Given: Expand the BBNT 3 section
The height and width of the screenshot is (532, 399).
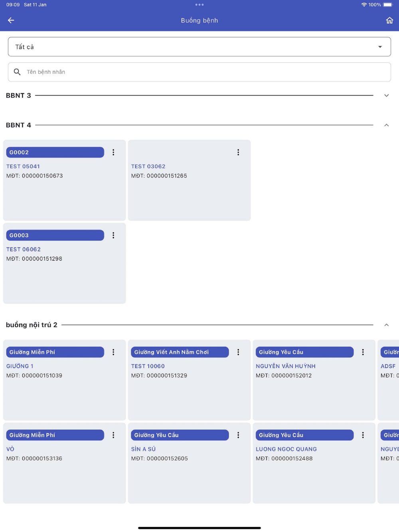Looking at the screenshot, I should point(386,95).
